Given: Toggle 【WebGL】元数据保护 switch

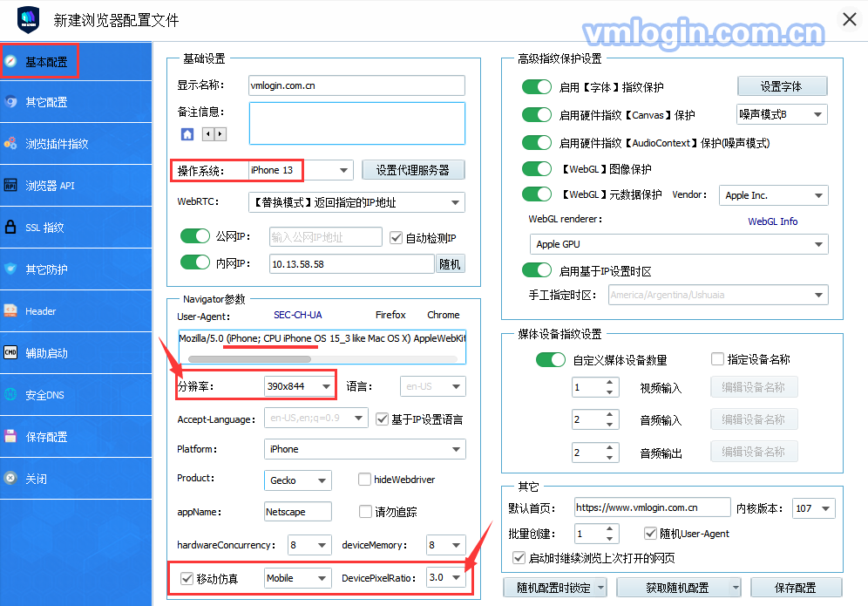Looking at the screenshot, I should tap(537, 194).
